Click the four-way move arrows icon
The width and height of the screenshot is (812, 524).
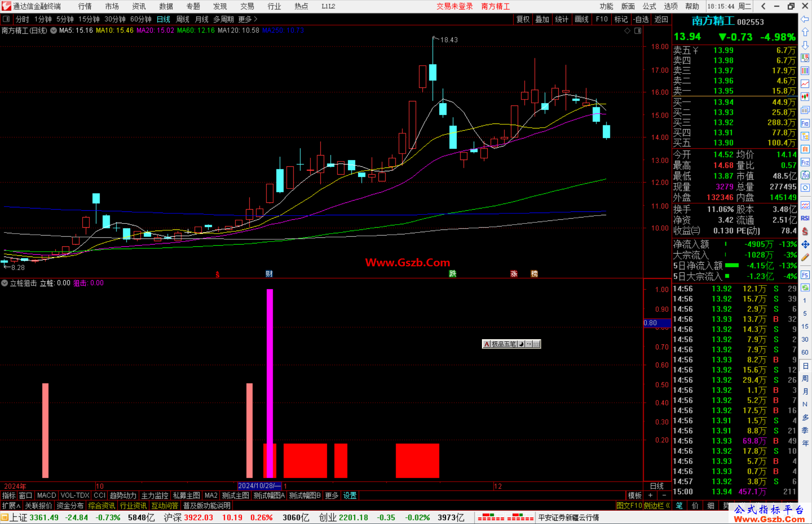[x=805, y=245]
